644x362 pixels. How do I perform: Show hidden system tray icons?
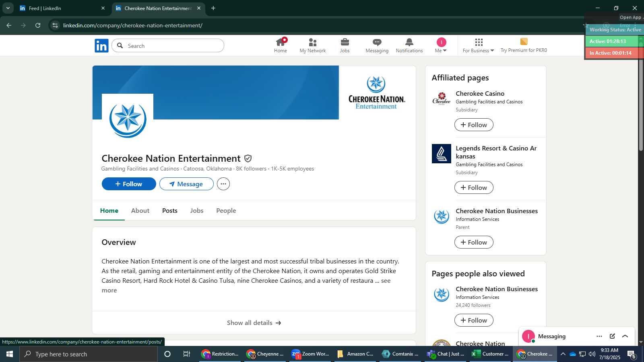[x=563, y=354]
